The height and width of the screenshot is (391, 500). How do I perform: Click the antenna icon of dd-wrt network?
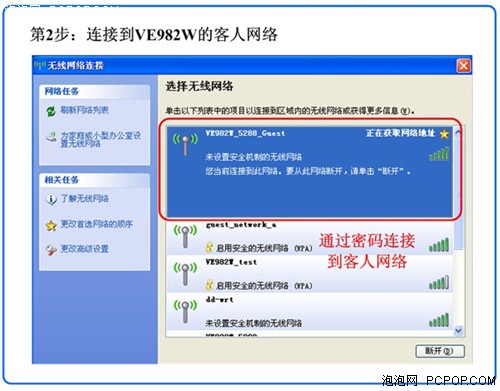(x=185, y=311)
